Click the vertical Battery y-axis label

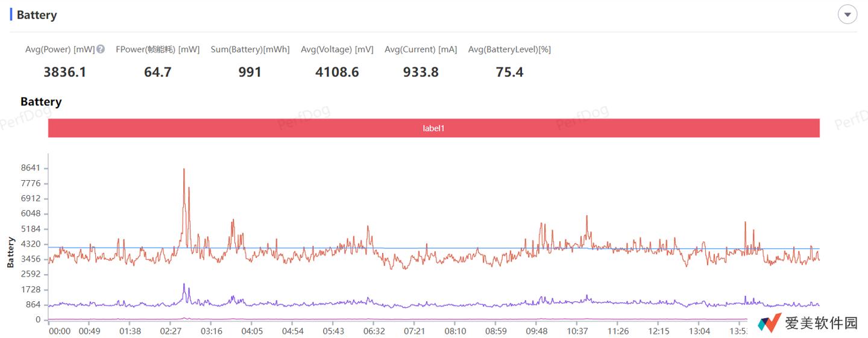coord(10,252)
